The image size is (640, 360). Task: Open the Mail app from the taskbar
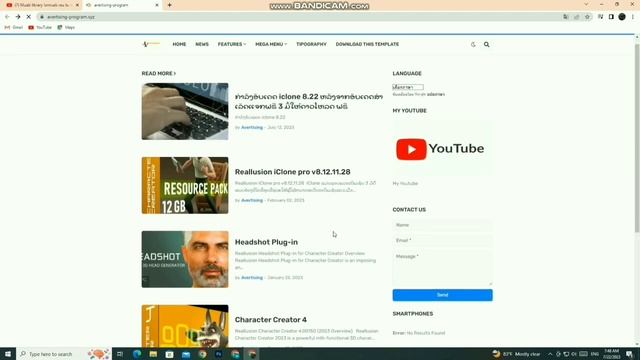click(x=186, y=354)
